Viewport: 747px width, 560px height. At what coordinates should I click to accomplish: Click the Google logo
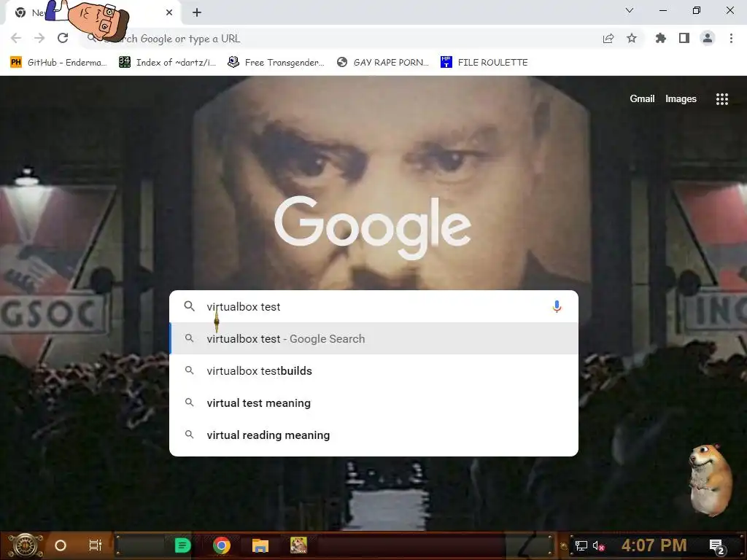[x=373, y=227]
